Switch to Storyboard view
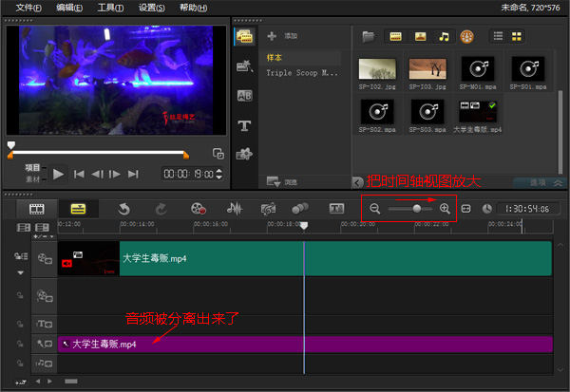 click(37, 208)
